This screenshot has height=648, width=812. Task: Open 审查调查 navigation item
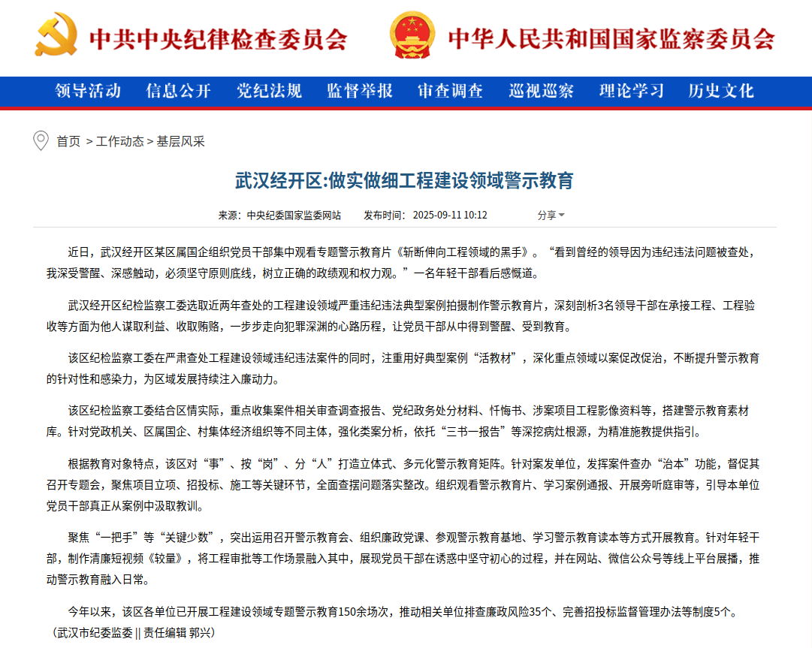point(451,92)
